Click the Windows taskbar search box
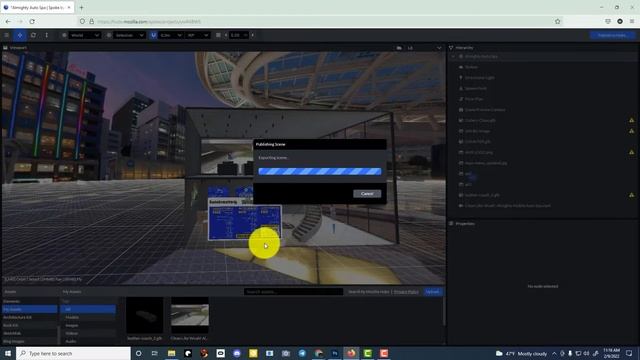640x360 pixels. (73, 353)
